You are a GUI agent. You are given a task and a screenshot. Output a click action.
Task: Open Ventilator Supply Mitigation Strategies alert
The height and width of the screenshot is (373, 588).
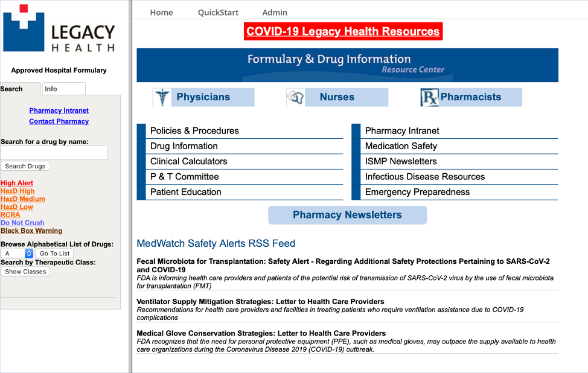coord(260,302)
